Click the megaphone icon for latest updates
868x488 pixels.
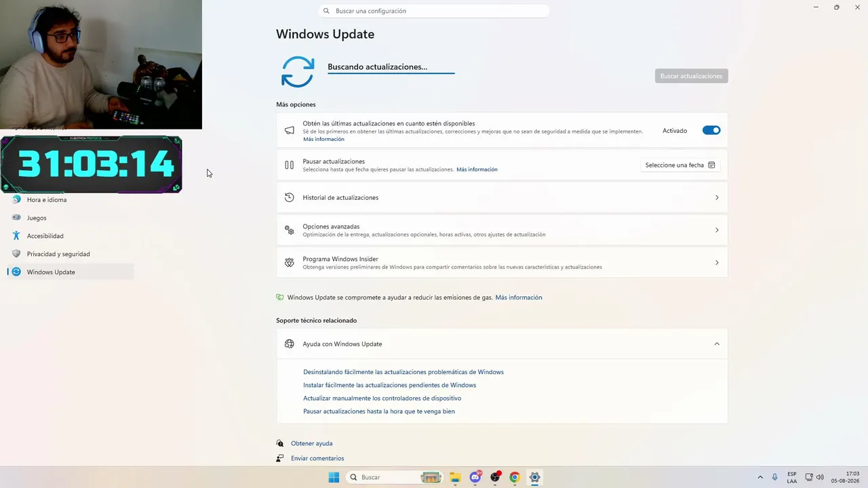[290, 130]
